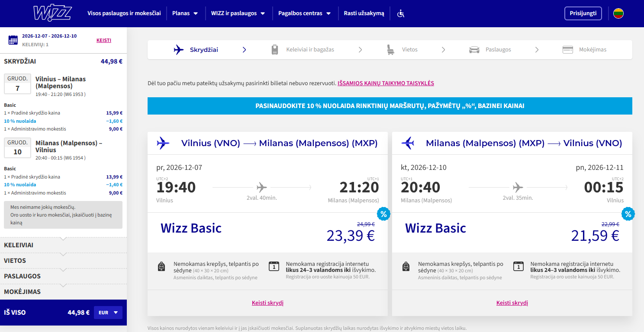Click Wizz Basic fare in outbound card
The height and width of the screenshot is (332, 644).
(x=191, y=228)
